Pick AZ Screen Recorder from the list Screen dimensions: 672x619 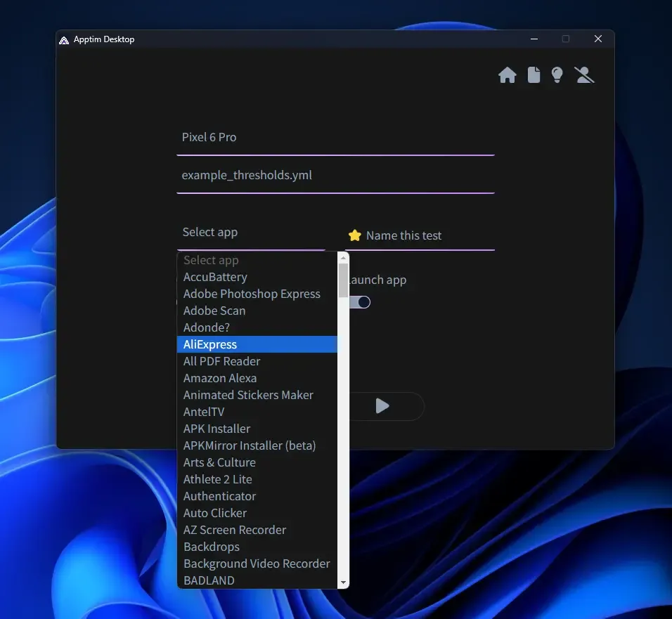point(257,530)
